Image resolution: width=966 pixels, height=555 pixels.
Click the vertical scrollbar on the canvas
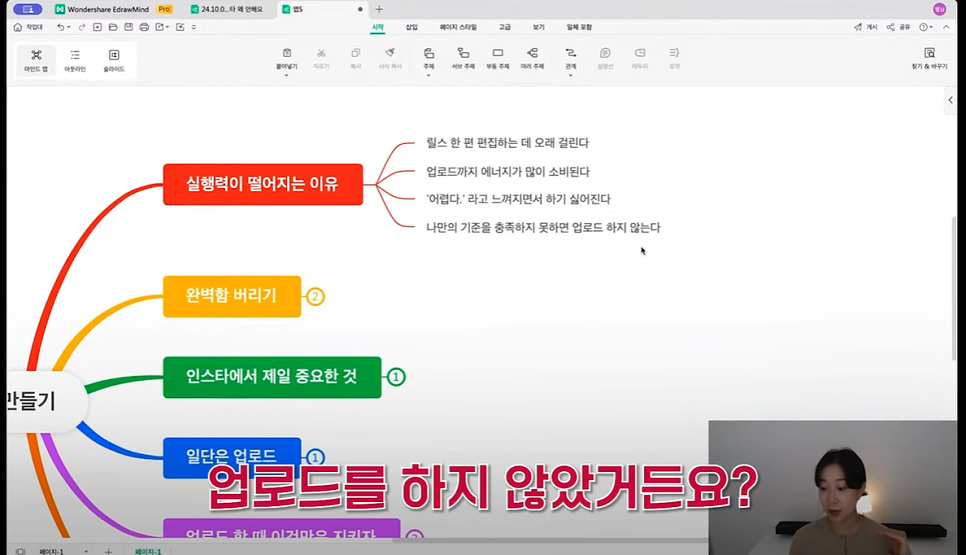[954, 290]
